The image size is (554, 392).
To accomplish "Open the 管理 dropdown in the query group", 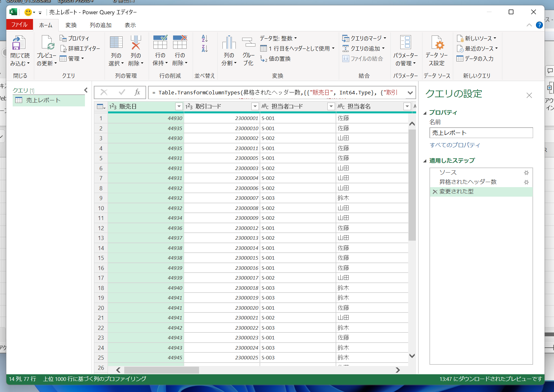I will pos(72,59).
